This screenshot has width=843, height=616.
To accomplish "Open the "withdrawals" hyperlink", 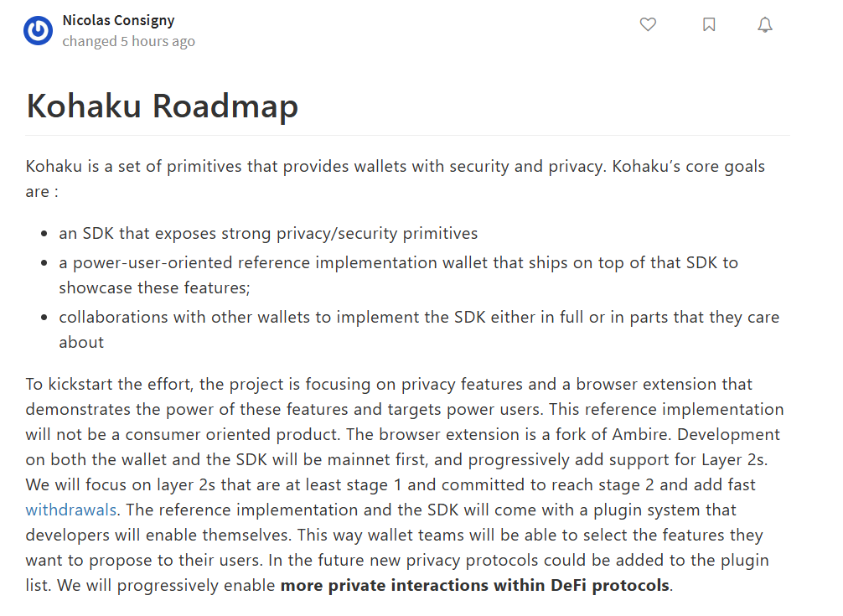I will 71,510.
